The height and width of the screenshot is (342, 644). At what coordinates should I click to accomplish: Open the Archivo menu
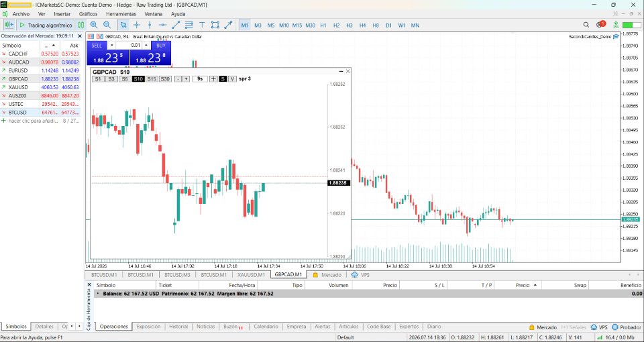coord(21,14)
